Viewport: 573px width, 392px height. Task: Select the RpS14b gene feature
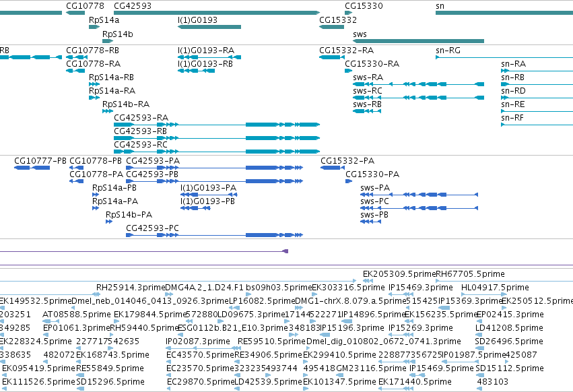point(108,41)
